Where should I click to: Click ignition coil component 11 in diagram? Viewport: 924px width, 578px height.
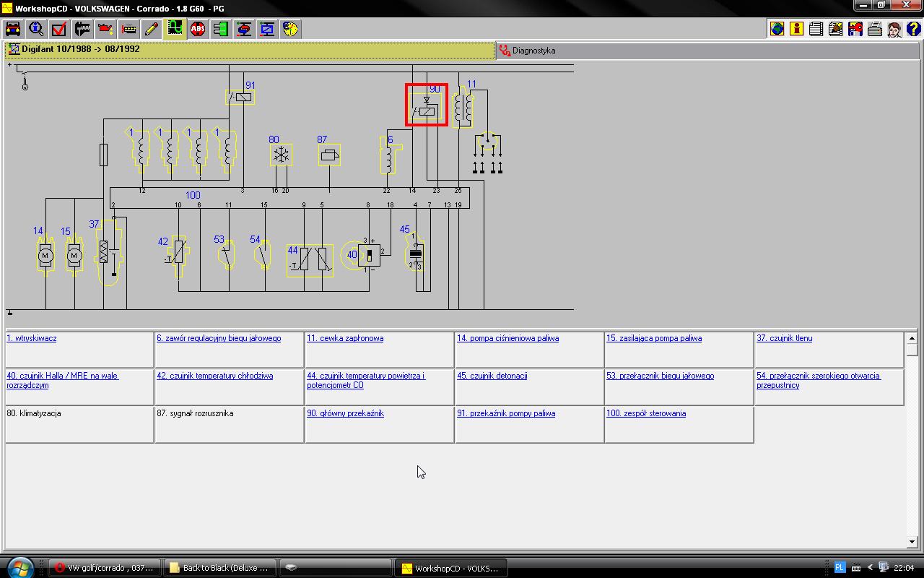tap(463, 108)
